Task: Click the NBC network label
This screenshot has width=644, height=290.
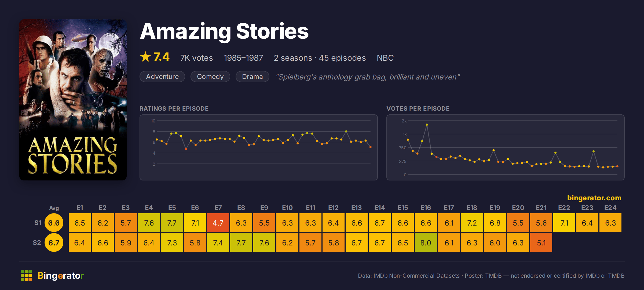Action: click(385, 58)
